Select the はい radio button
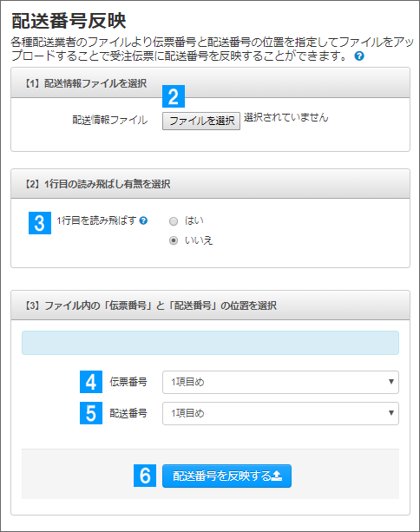 pyautogui.click(x=174, y=221)
